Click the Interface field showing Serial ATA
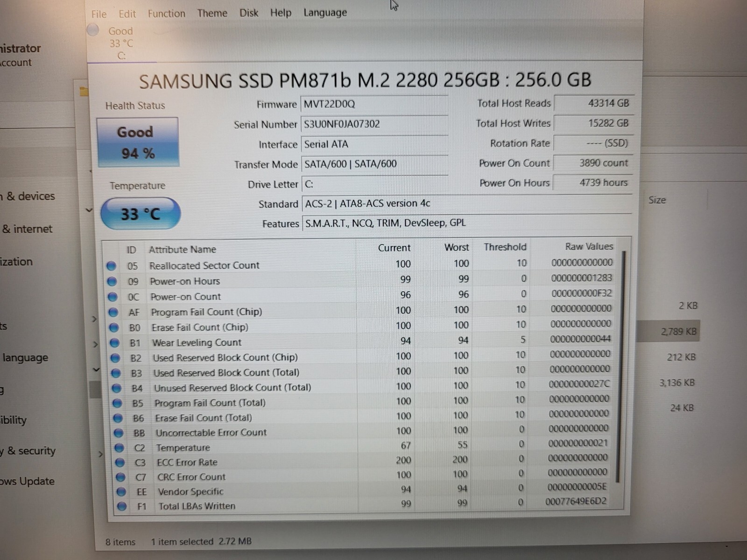Image resolution: width=747 pixels, height=560 pixels. (375, 144)
